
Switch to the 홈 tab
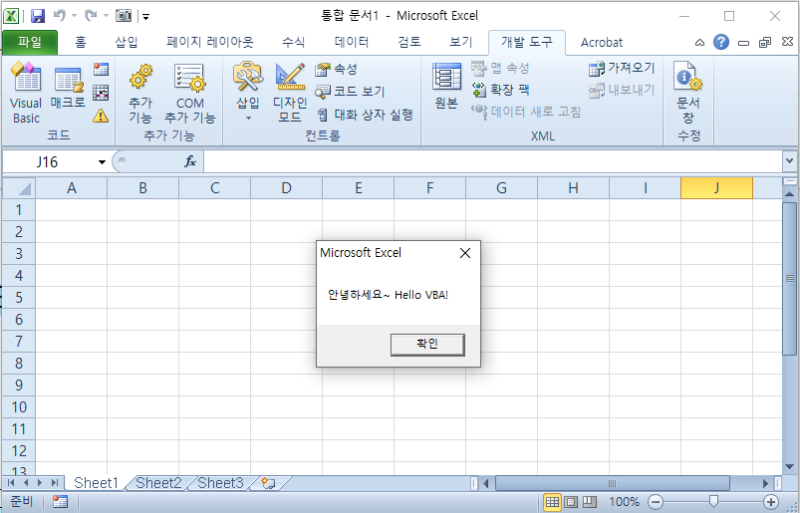[x=81, y=42]
